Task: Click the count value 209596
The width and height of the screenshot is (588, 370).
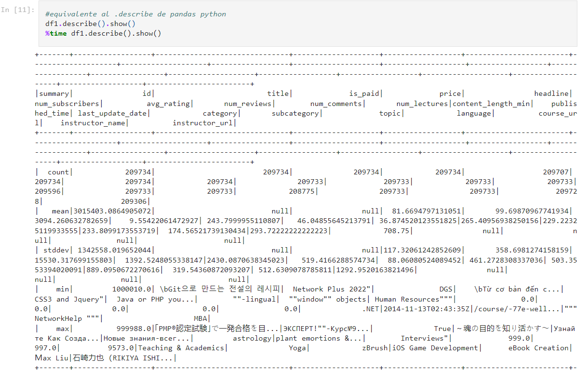Action: pyautogui.click(x=48, y=191)
